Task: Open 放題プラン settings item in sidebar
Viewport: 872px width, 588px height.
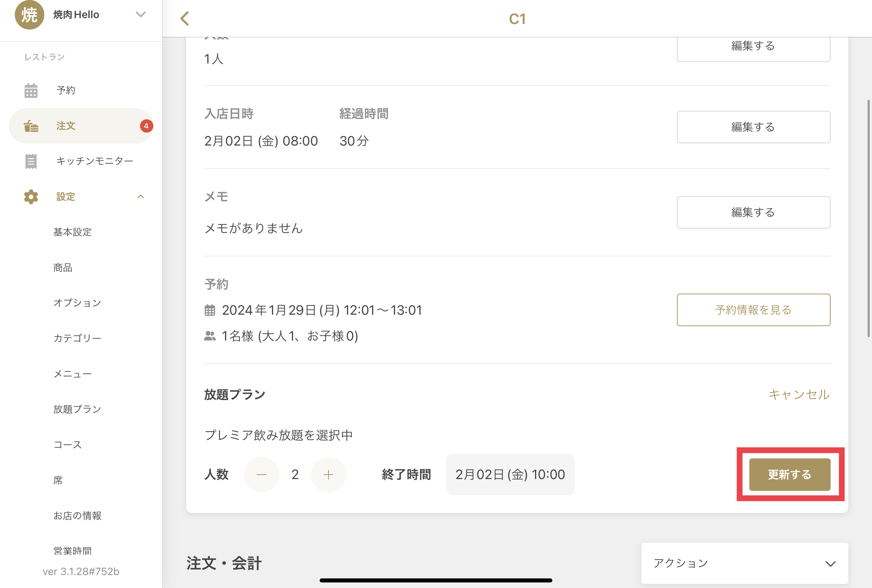Action: [77, 409]
